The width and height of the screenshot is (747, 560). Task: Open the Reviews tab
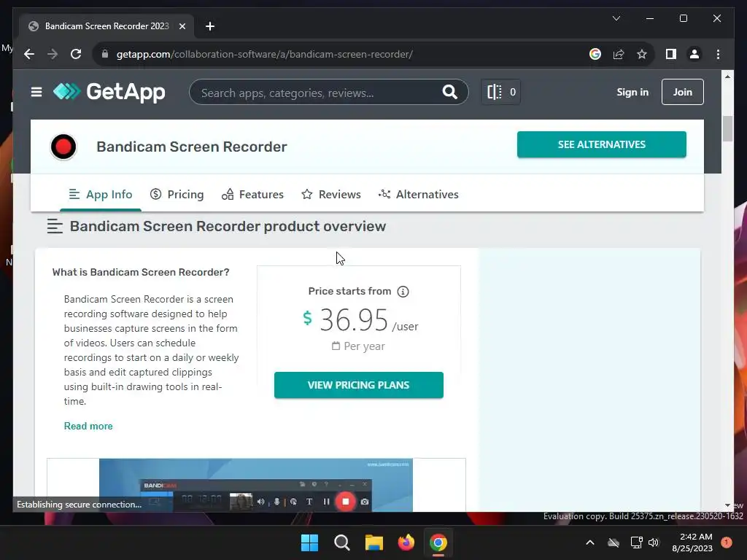(331, 194)
